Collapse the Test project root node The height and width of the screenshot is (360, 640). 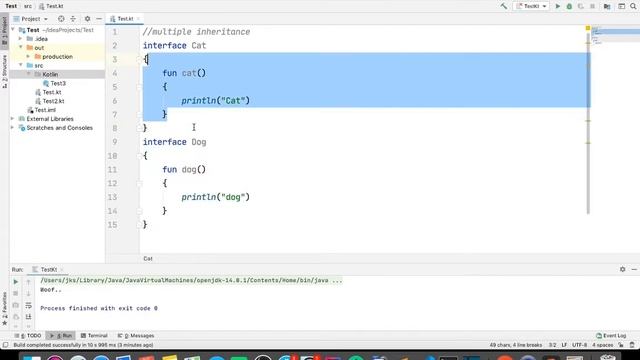tap(13, 30)
